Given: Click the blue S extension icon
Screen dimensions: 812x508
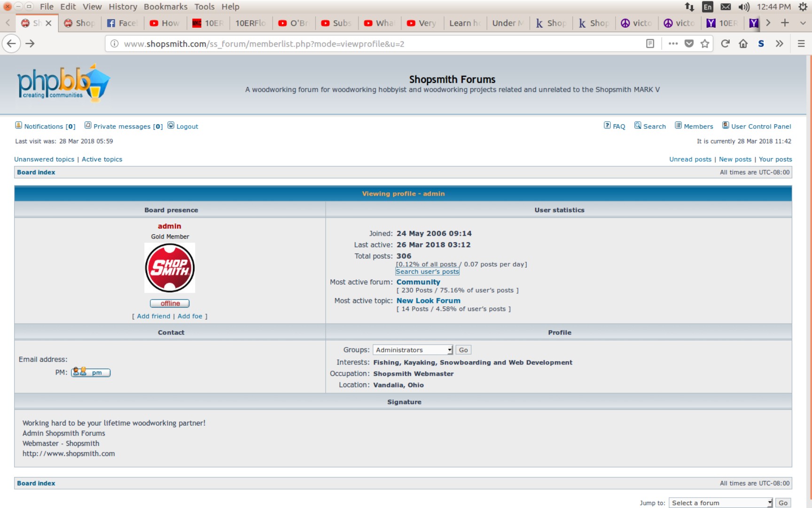Looking at the screenshot, I should click(x=761, y=44).
